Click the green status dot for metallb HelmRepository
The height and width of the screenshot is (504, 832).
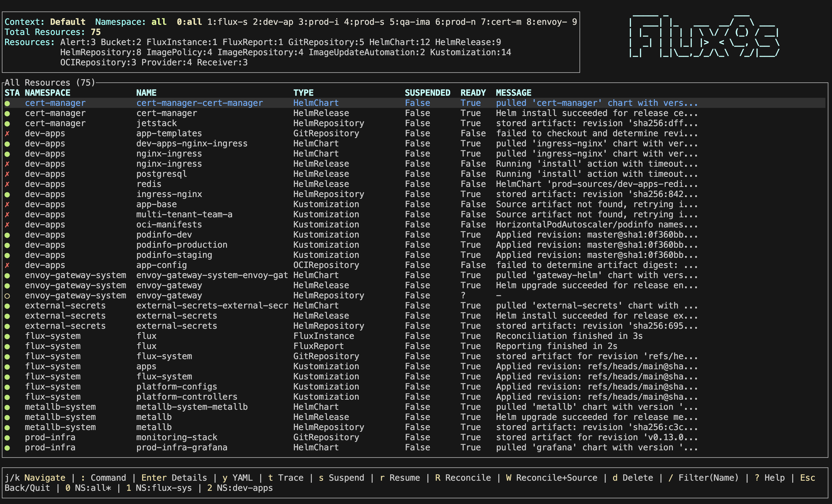8,427
